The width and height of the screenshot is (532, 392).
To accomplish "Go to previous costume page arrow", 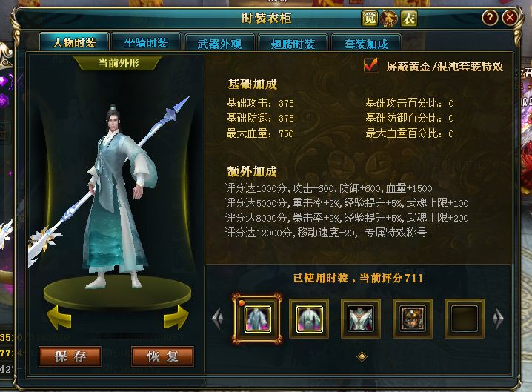I will pos(218,319).
